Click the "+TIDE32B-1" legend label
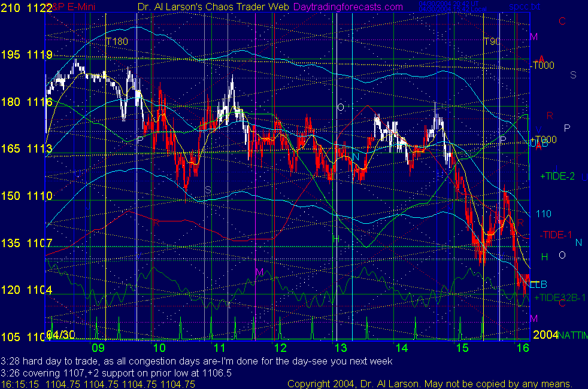Image resolution: width=588 pixels, height=389 pixels. [x=560, y=297]
